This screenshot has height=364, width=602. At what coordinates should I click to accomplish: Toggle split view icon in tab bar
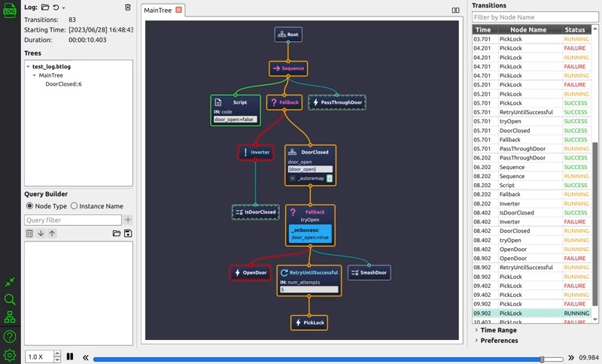click(456, 11)
